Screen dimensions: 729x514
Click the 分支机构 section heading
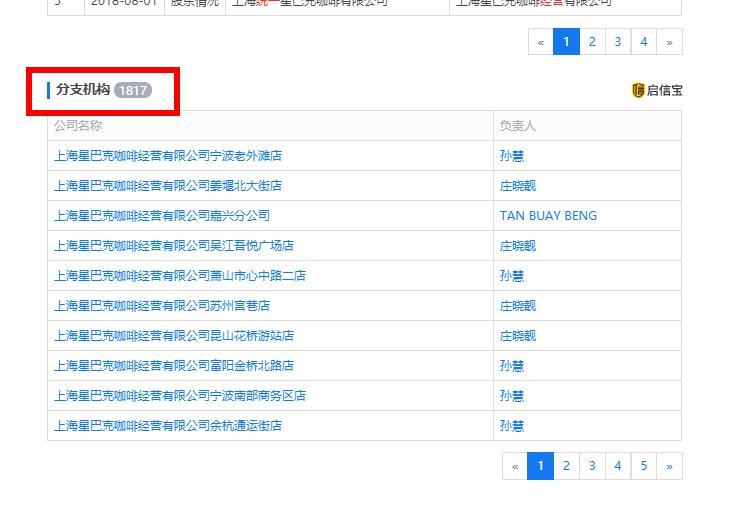(83, 89)
